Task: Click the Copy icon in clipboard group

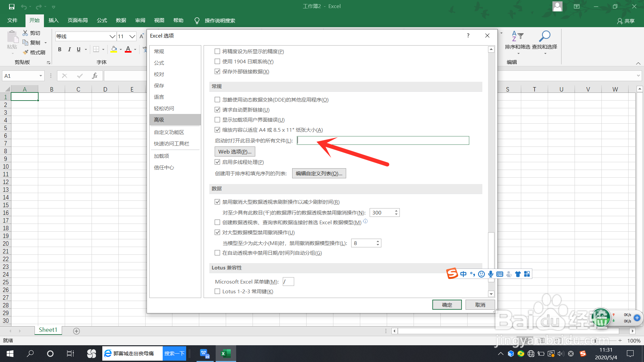Action: point(25,43)
